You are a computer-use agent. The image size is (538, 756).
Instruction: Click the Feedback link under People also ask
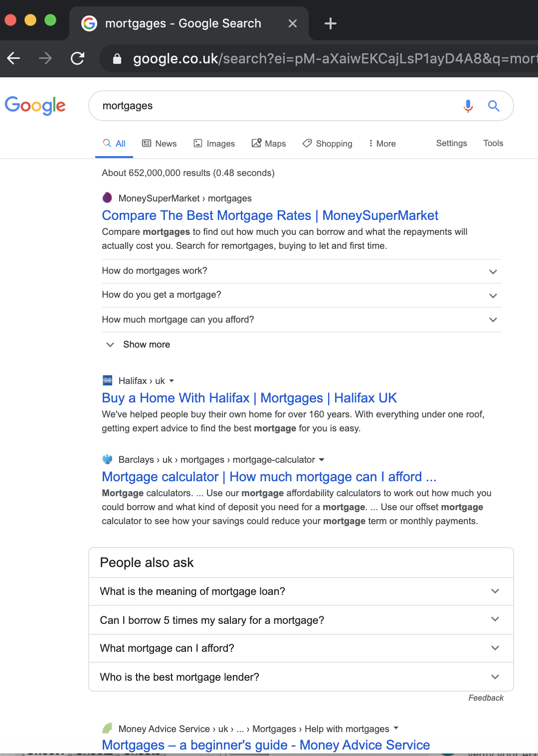(486, 698)
